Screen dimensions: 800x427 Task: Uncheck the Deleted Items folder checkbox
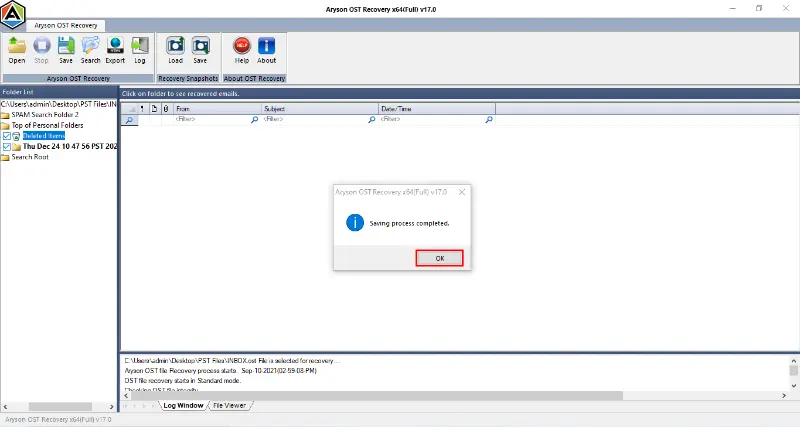[x=7, y=136]
